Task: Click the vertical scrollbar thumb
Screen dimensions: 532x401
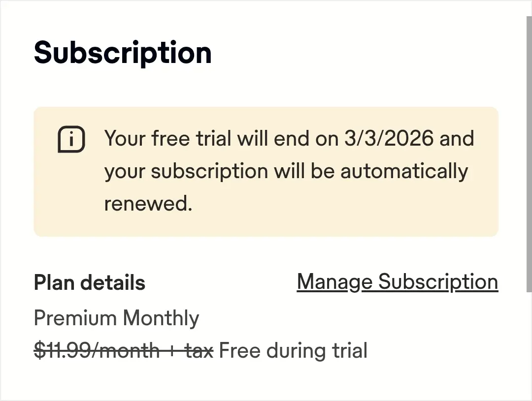Action: [x=529, y=154]
